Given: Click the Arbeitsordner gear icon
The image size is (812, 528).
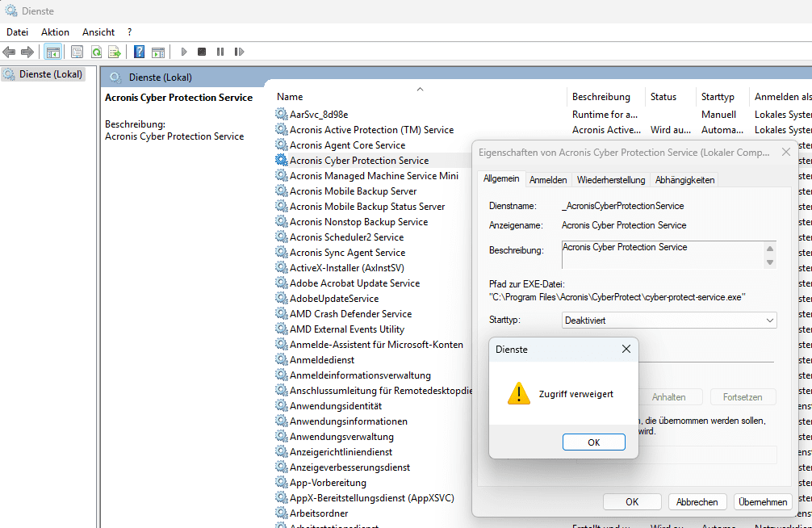Looking at the screenshot, I should [x=281, y=513].
